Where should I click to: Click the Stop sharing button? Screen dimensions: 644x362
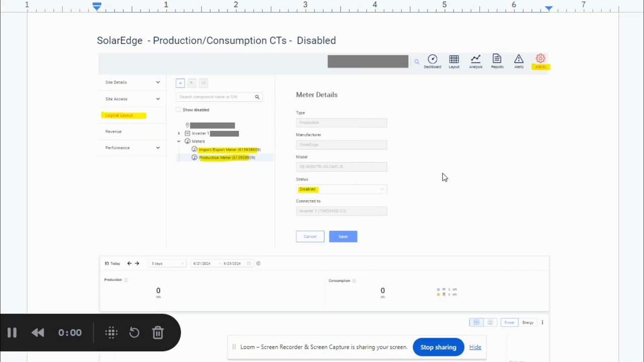tap(438, 347)
